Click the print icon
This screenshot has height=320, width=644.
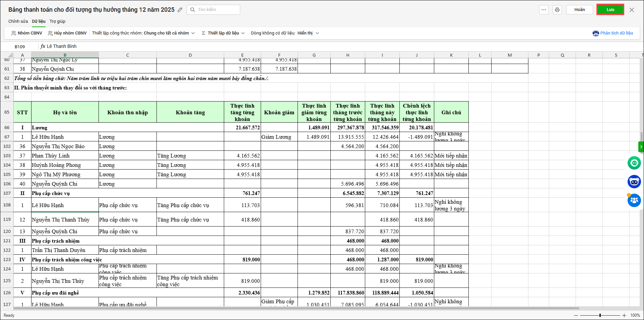coord(557,10)
